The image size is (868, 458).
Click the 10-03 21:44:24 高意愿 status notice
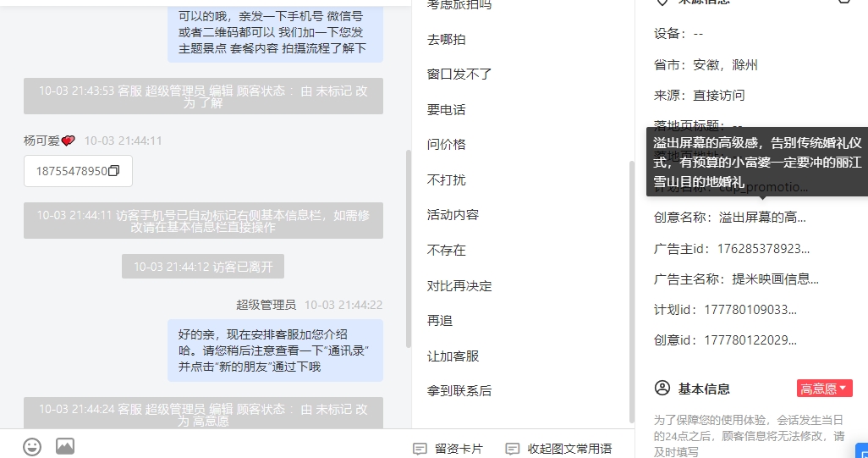(203, 412)
